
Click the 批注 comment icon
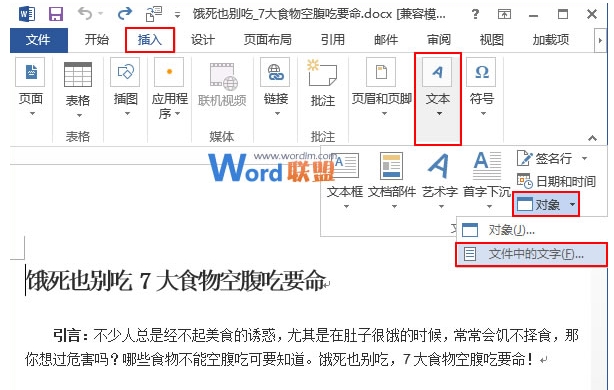pos(323,73)
